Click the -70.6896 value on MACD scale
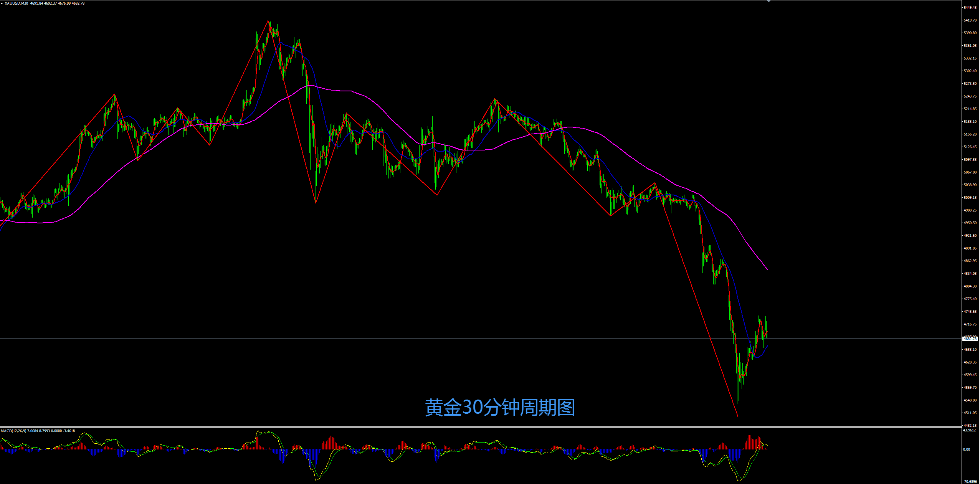Viewport: 980px width, 484px height. (x=970, y=481)
